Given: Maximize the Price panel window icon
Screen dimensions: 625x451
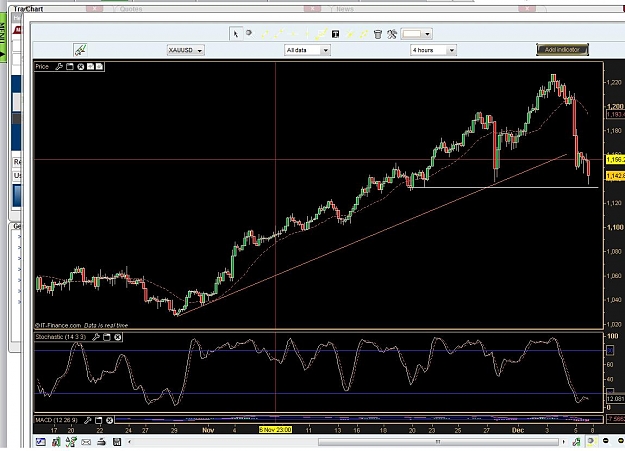Looking at the screenshot, I should 70,67.
